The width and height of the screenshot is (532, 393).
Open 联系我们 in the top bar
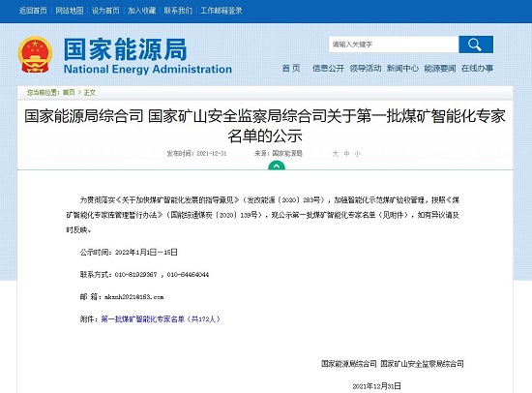click(178, 11)
